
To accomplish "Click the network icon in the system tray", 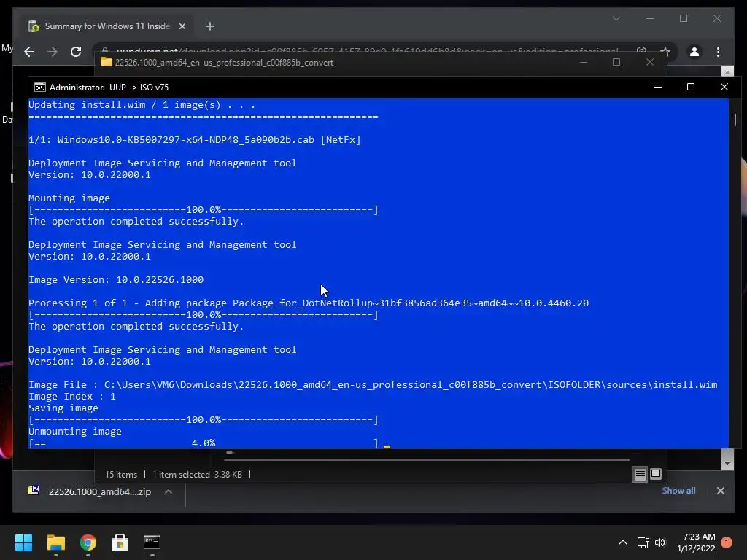I will [x=643, y=542].
